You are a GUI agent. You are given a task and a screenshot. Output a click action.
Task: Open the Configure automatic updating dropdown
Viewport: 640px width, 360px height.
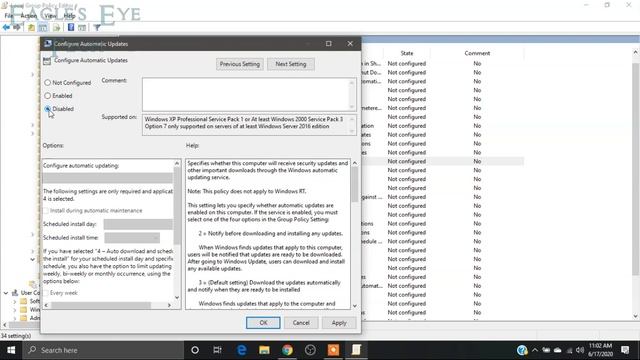(x=108, y=178)
